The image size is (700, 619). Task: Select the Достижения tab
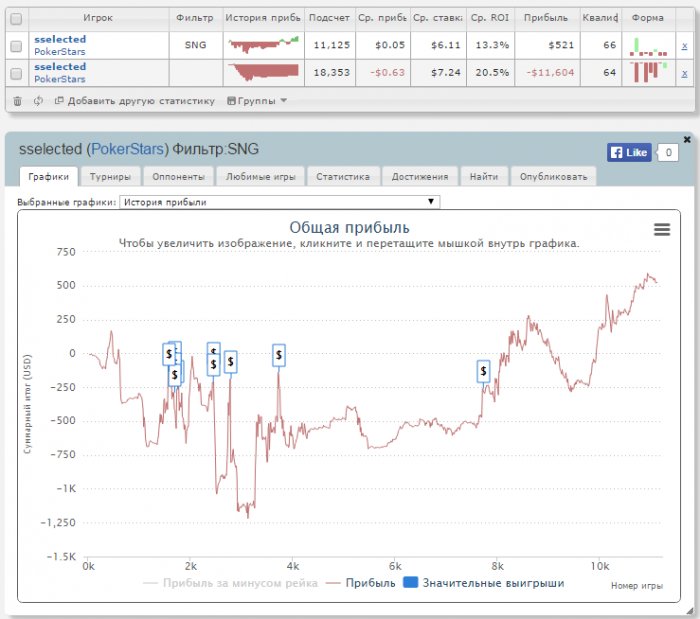point(420,177)
